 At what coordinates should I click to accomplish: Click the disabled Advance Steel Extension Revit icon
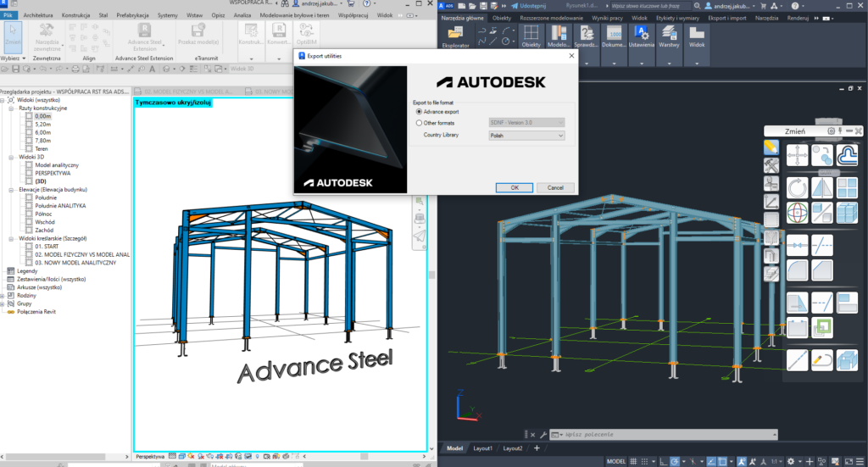144,36
